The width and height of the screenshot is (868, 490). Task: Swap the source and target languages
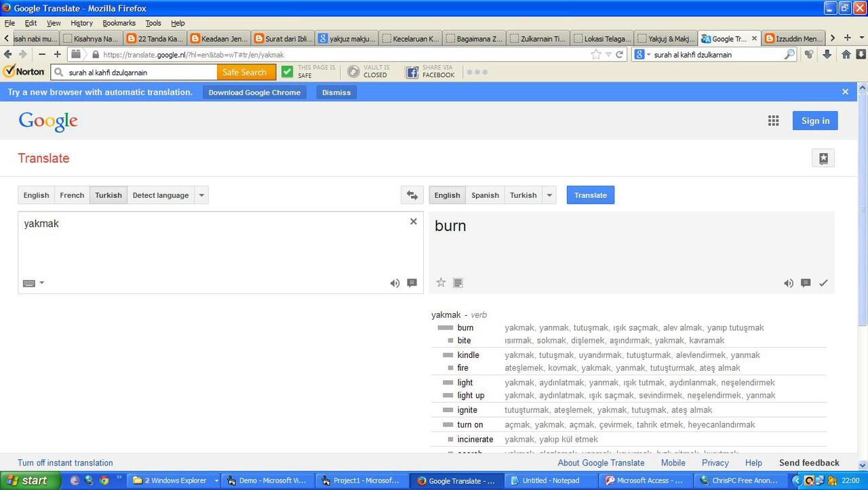click(412, 195)
